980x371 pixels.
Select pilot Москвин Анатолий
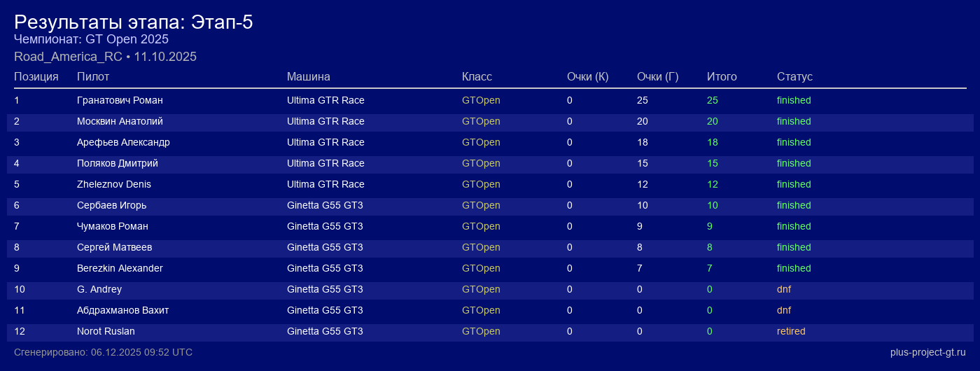[120, 121]
